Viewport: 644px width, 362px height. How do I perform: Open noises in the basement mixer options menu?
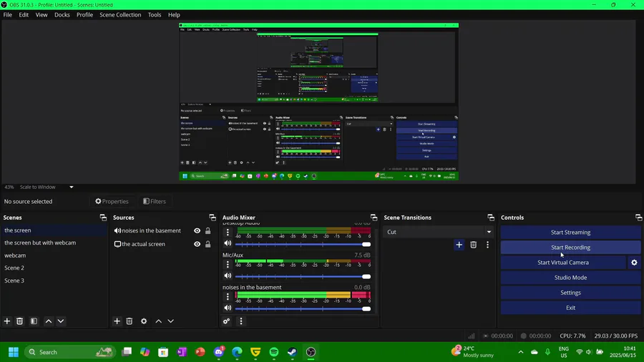228,296
